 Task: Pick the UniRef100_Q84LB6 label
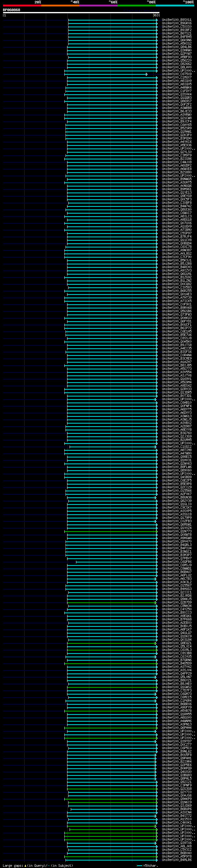[176, 47]
